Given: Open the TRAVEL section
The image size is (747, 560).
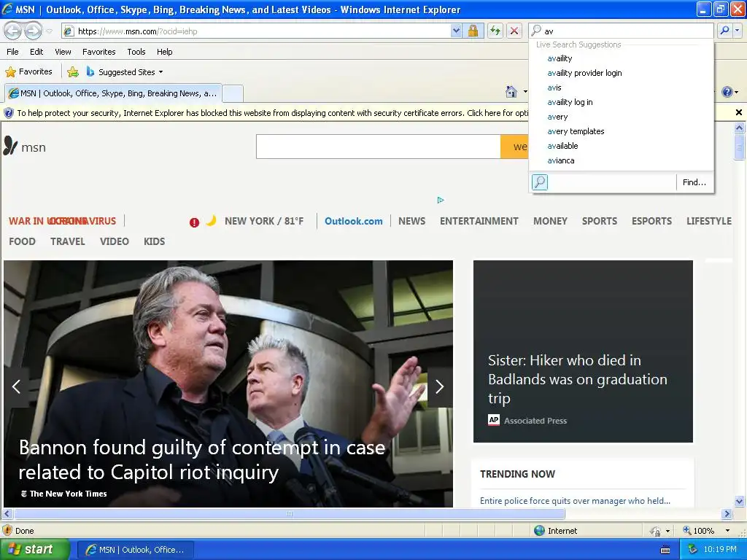Looking at the screenshot, I should [68, 241].
